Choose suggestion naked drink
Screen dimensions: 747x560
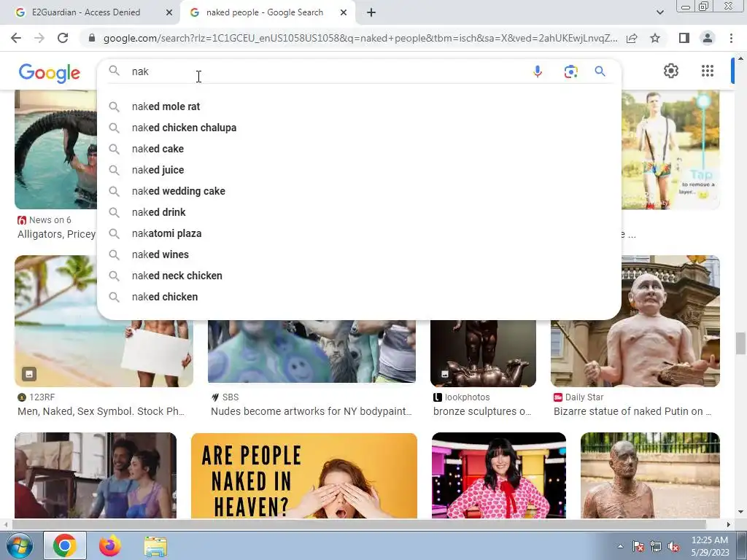(359, 212)
